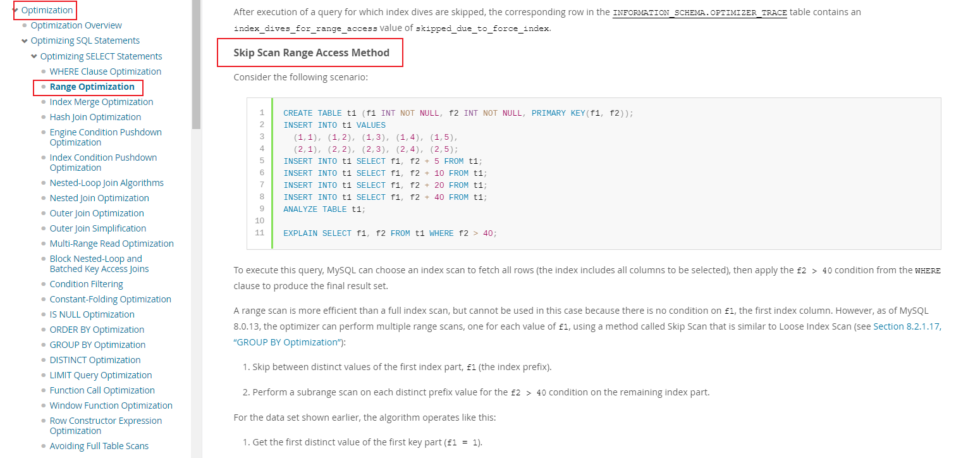Open Engine Condition Pushdown Optimization
This screenshot has height=458, width=980.
(x=105, y=137)
